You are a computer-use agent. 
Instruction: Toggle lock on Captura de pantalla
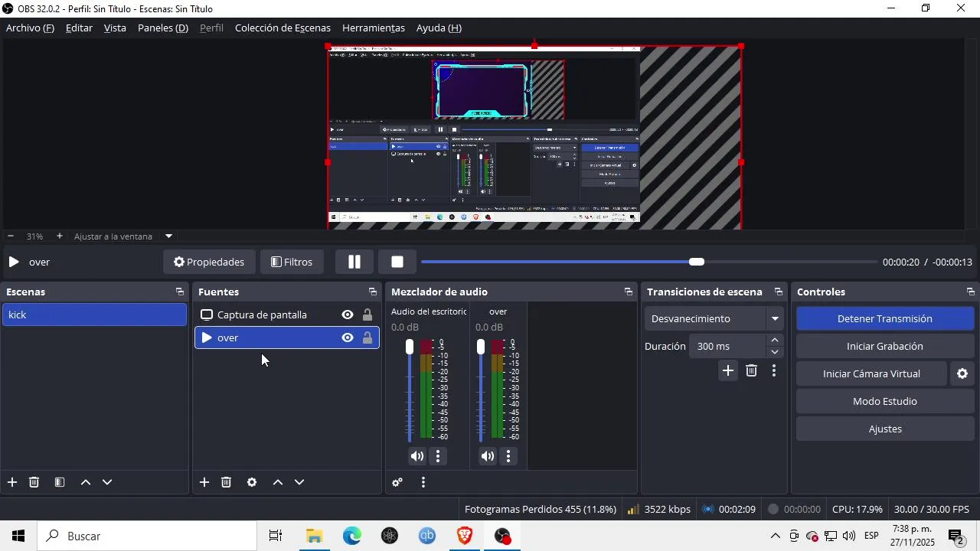[367, 315]
